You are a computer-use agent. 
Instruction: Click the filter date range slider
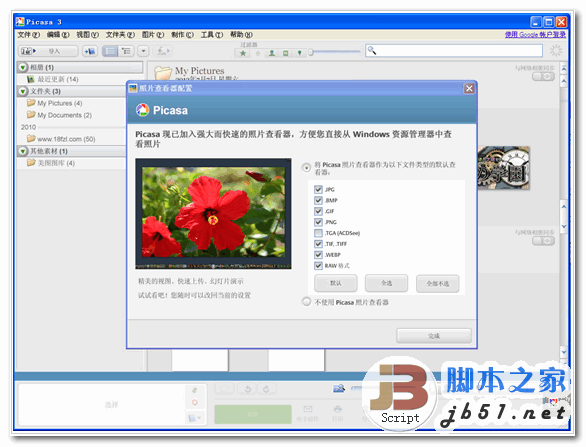pyautogui.click(x=335, y=53)
